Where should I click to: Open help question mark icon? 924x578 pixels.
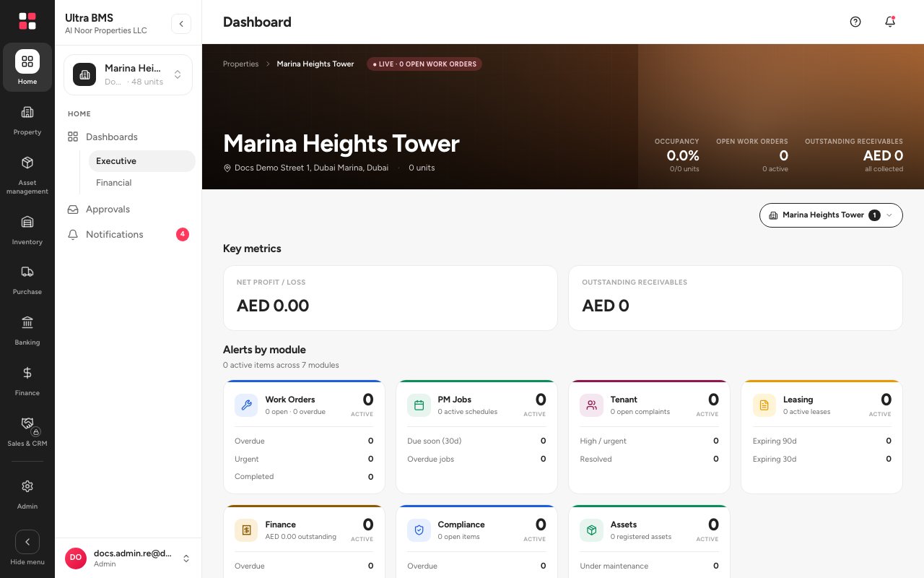click(855, 22)
